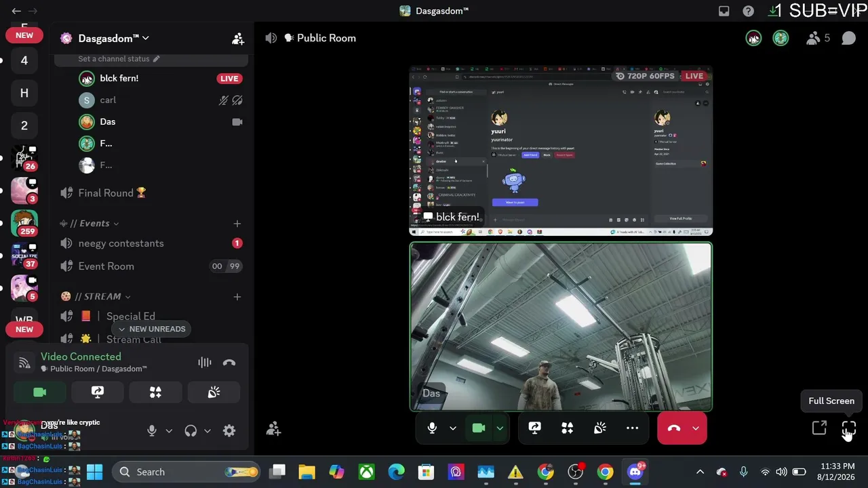Open the soundboard from the left panel

point(214,392)
